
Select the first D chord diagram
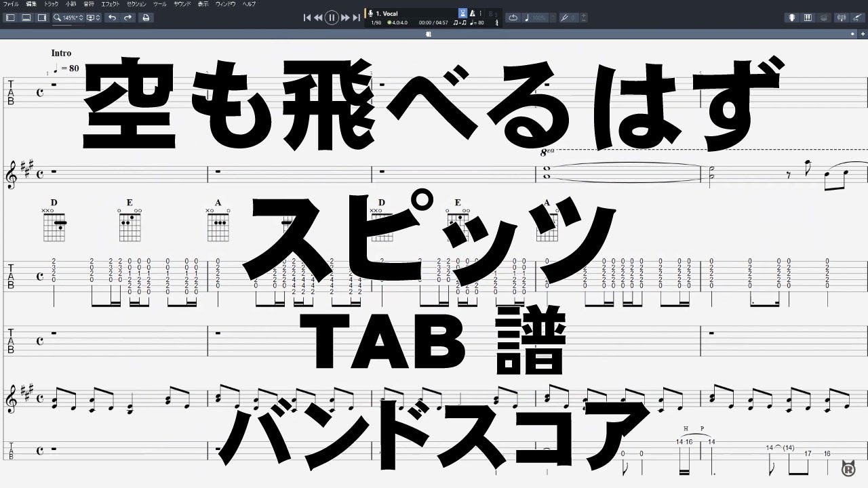(x=54, y=222)
